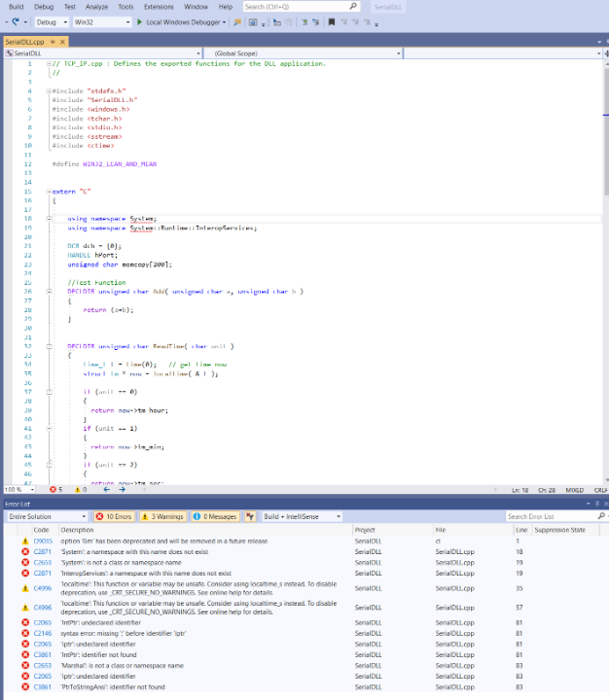Click the Find in Files folder icon

click(237, 21)
